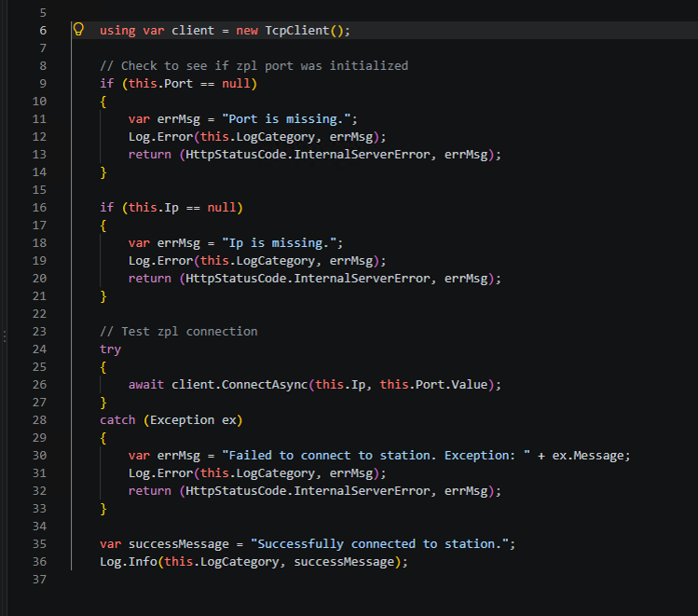The width and height of the screenshot is (698, 616).
Task: Click 'HttpStatusCode.InternalServerError' on line 13
Action: coord(308,155)
